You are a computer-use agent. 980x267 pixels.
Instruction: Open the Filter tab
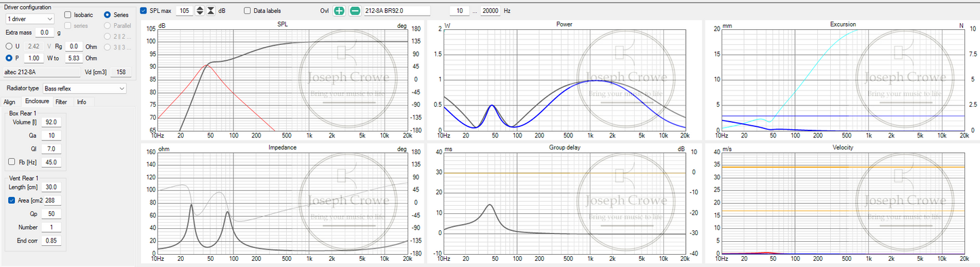pos(61,102)
